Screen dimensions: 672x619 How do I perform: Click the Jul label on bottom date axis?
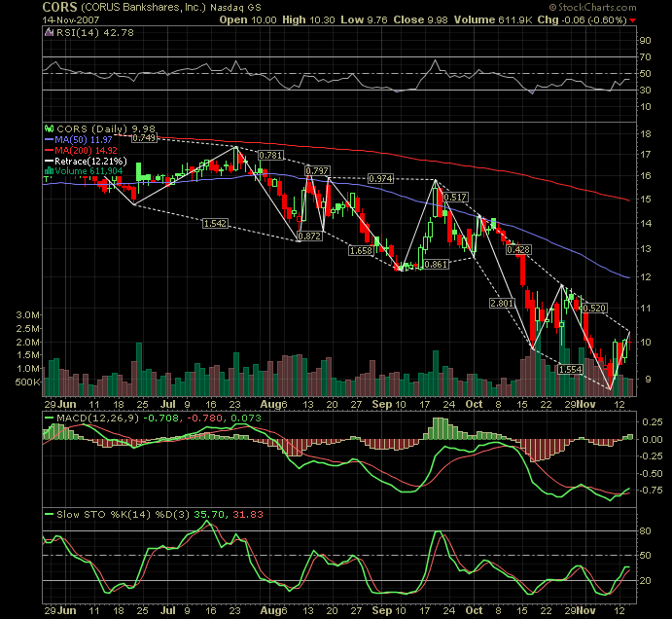[168, 610]
